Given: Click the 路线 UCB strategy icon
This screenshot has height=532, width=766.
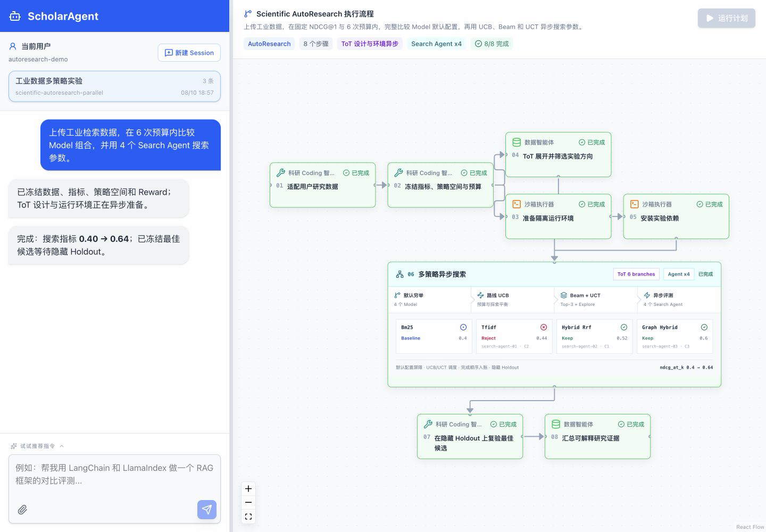Looking at the screenshot, I should point(480,295).
